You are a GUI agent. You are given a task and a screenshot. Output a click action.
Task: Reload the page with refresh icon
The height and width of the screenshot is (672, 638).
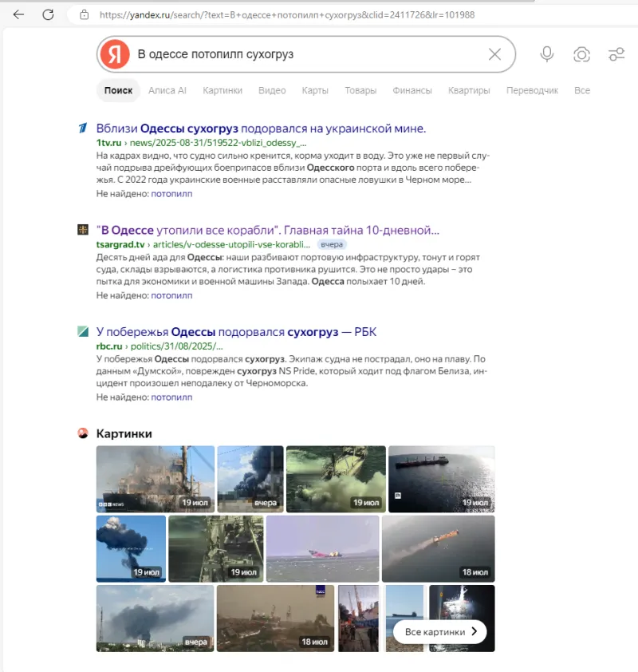pos(48,14)
